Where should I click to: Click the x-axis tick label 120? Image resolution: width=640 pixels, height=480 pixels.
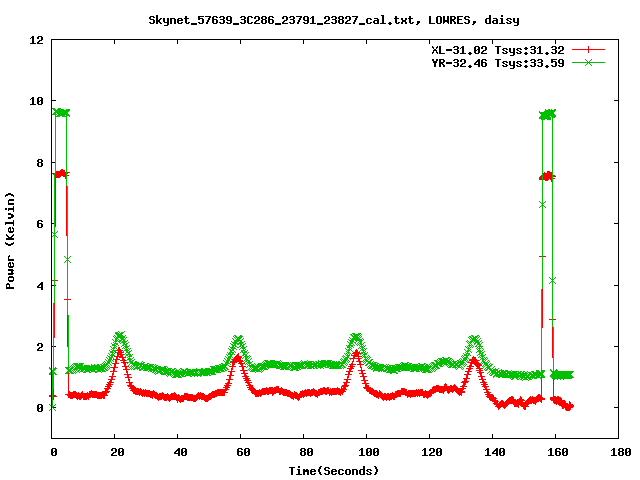click(x=432, y=452)
